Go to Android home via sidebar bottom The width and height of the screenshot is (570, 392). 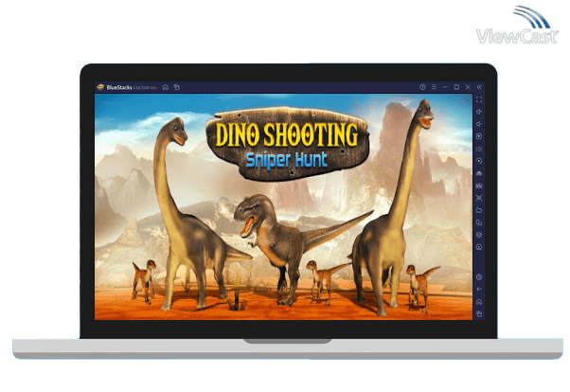pos(479,302)
